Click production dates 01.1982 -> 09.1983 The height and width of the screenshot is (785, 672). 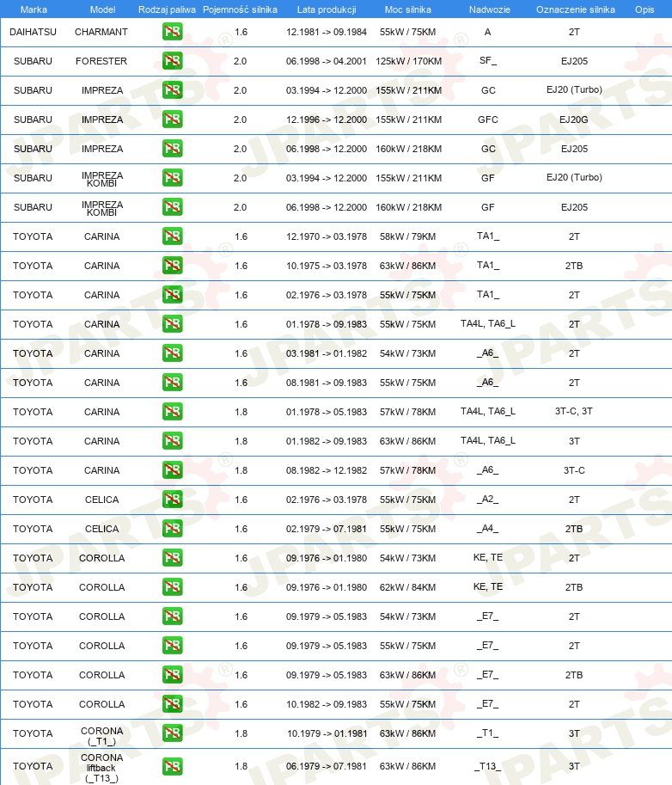coord(327,441)
